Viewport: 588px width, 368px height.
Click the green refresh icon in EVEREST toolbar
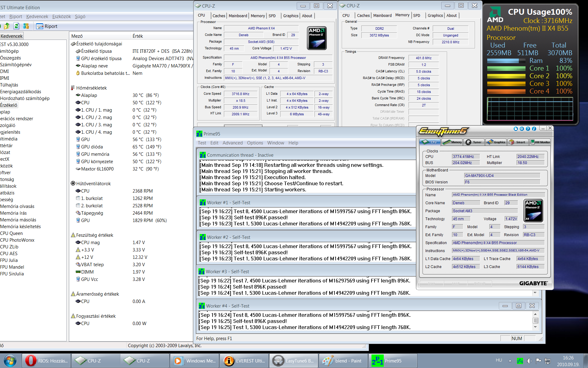point(17,26)
